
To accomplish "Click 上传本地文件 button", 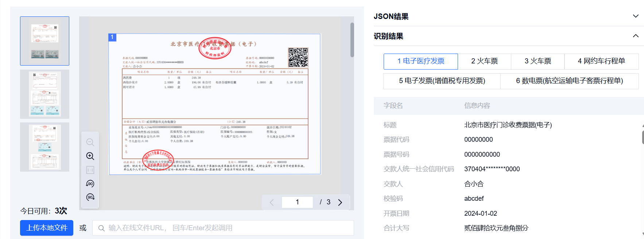I will [47, 228].
